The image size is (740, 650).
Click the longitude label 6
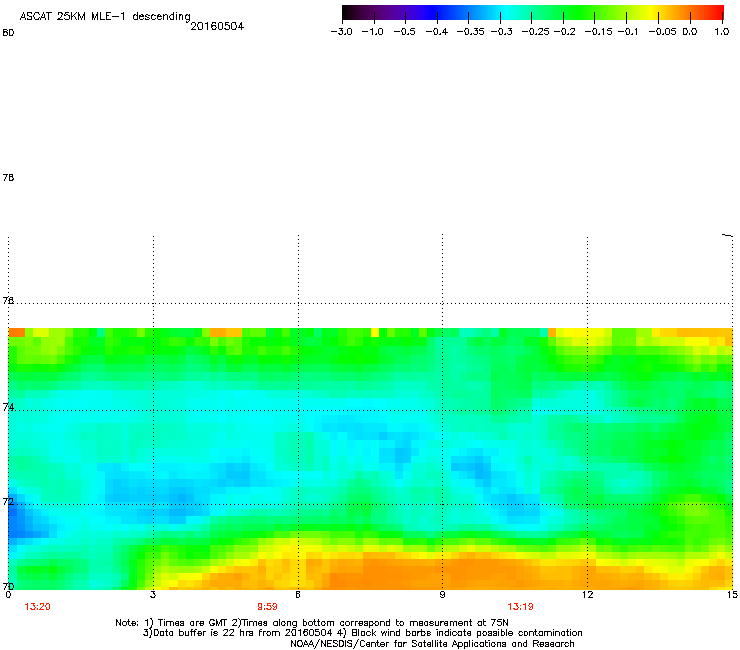click(298, 595)
